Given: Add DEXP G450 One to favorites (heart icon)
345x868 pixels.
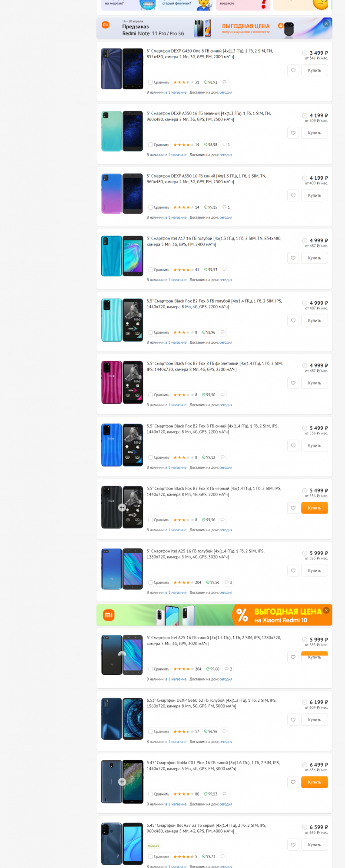Looking at the screenshot, I should [x=293, y=70].
